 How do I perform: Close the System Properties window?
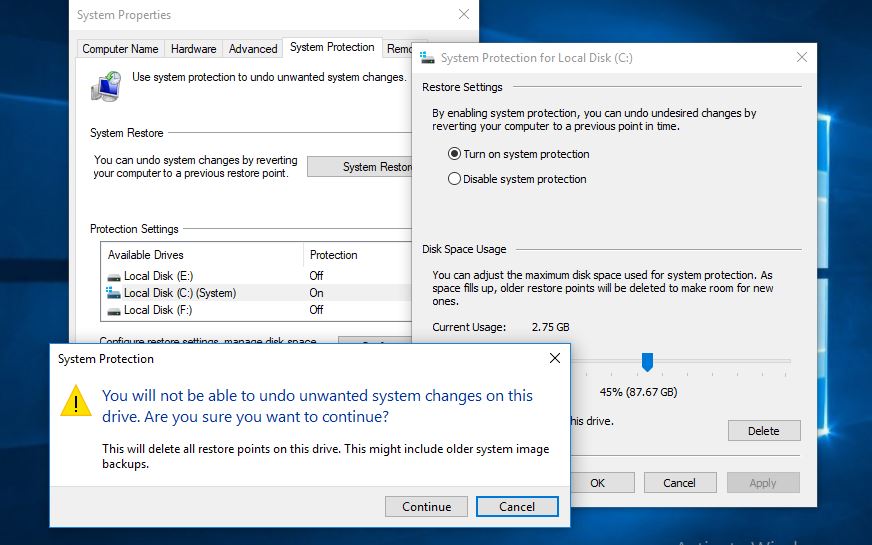[464, 14]
